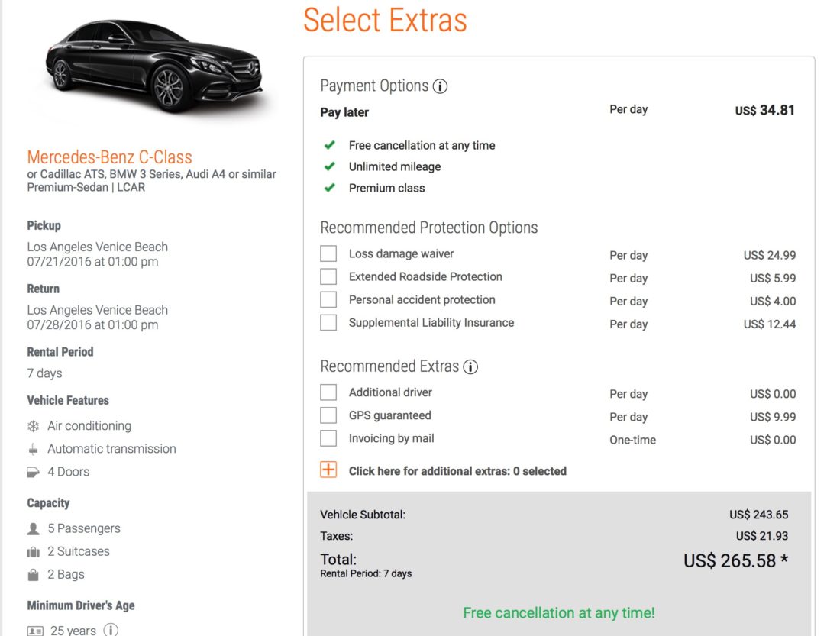
Task: Add an Additional driver via checkbox
Action: tap(328, 392)
